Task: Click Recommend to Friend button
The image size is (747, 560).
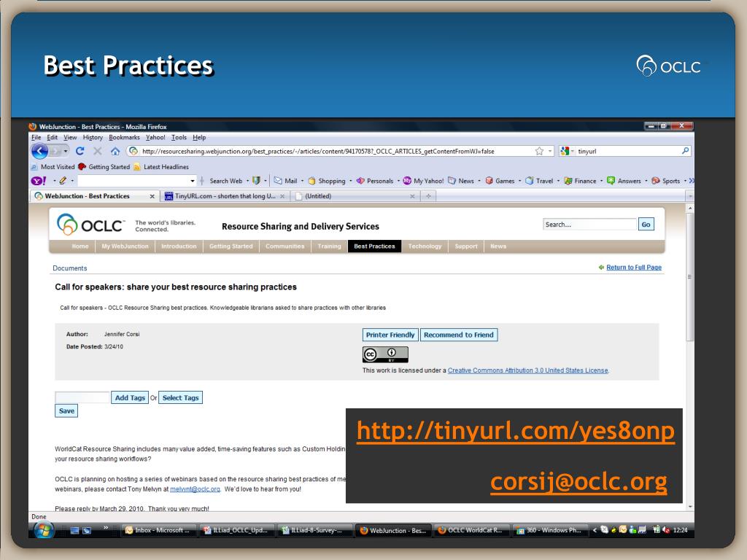Action: pos(459,335)
